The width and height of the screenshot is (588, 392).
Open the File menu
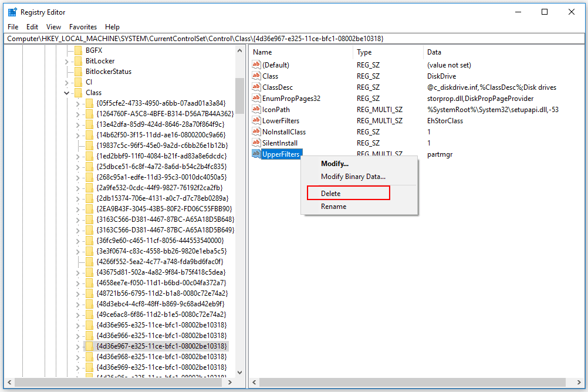click(13, 26)
